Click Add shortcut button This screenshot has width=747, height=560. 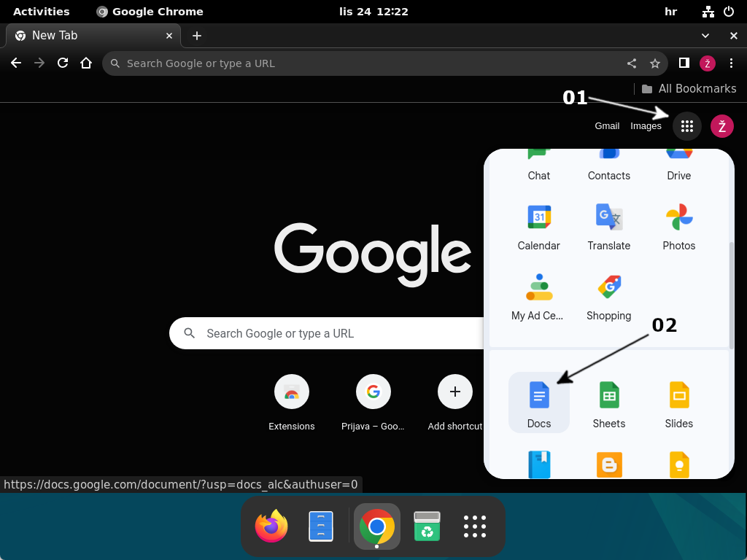tap(455, 402)
